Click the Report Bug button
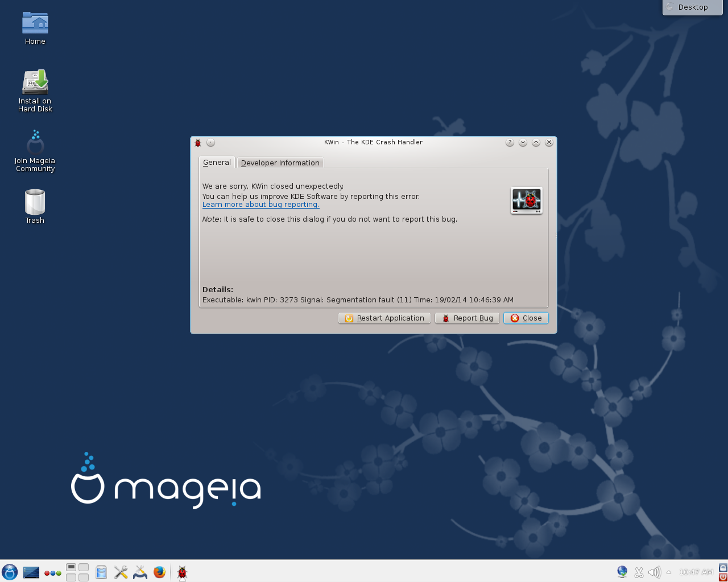 [x=467, y=318]
